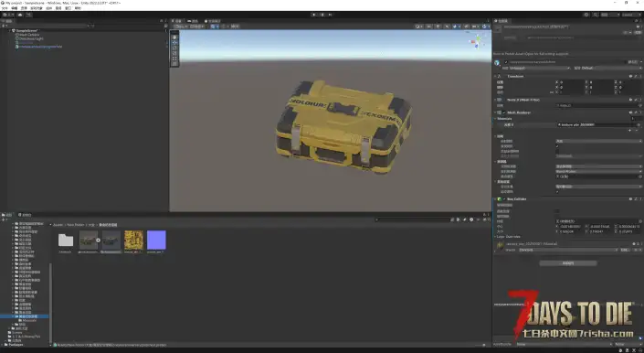Toggle scene audio mute icon
This screenshot has width=644, height=353.
pos(447,27)
